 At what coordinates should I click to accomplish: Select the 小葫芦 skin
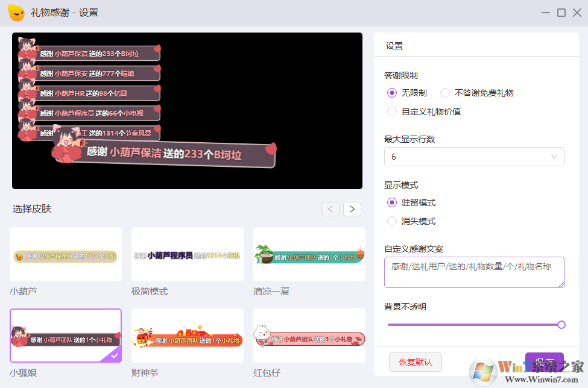(65, 254)
